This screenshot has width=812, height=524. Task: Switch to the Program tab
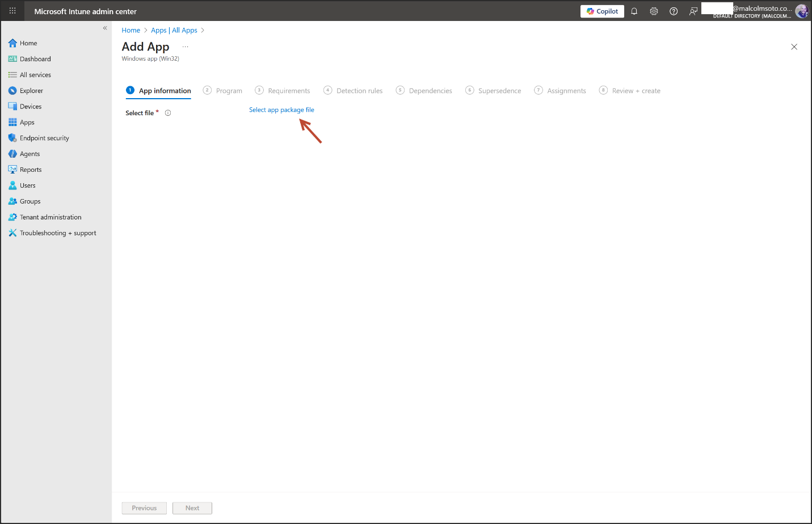coord(229,91)
